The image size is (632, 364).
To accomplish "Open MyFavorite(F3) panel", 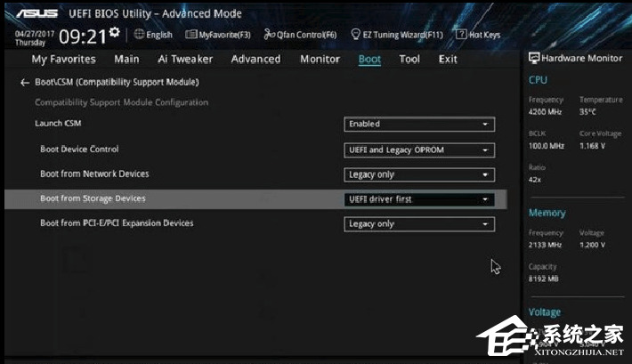I will [x=218, y=35].
